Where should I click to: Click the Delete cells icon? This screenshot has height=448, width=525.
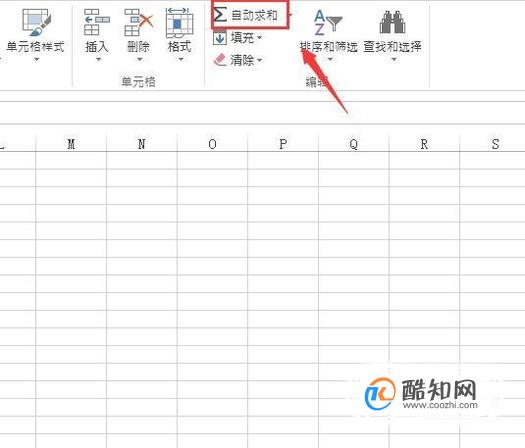click(138, 22)
